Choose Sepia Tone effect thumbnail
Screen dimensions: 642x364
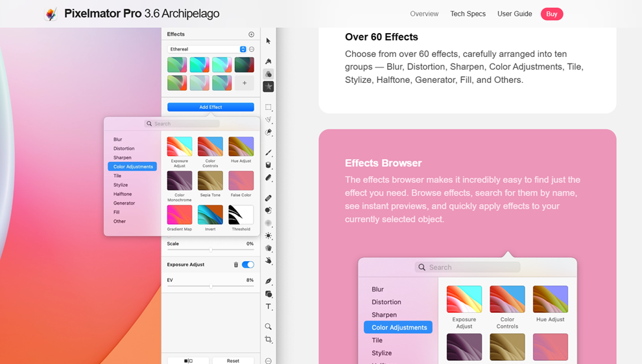(210, 181)
